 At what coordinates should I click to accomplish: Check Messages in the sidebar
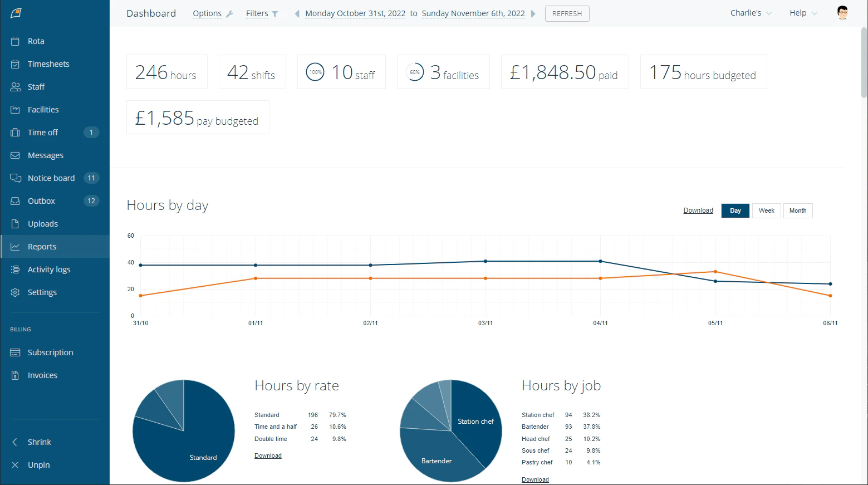pos(46,155)
